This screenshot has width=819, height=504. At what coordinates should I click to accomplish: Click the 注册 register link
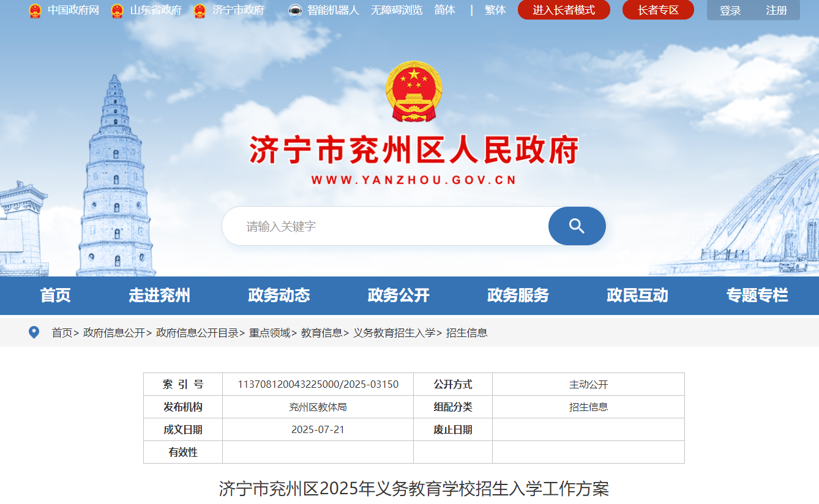pos(776,10)
